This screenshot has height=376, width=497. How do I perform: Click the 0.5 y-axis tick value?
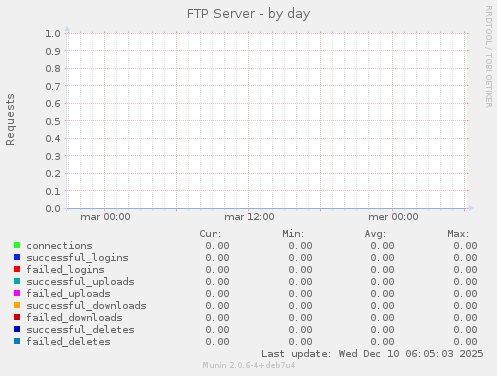tap(53, 121)
